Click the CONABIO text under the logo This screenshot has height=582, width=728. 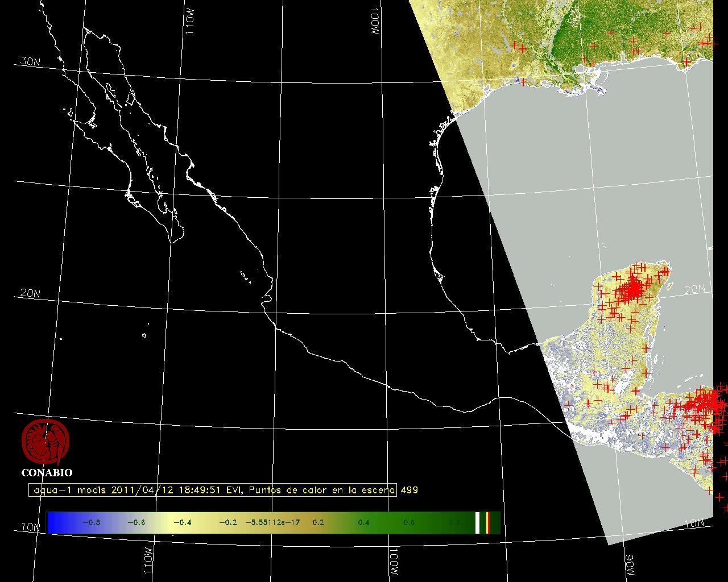coord(47,473)
